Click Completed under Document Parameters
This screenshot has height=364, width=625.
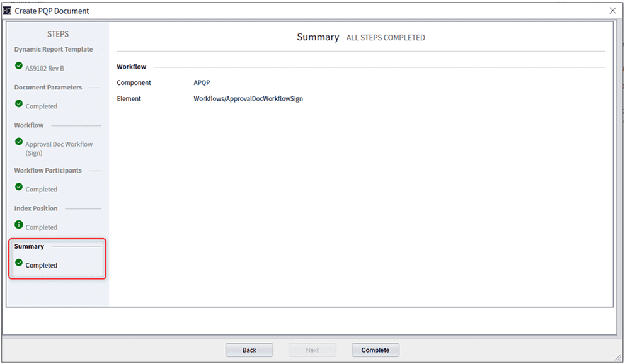pyautogui.click(x=42, y=106)
